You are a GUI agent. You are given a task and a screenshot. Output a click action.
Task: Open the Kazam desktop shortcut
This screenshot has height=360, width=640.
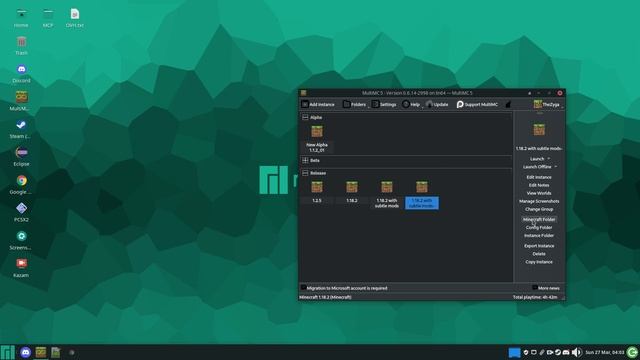pyautogui.click(x=21, y=268)
